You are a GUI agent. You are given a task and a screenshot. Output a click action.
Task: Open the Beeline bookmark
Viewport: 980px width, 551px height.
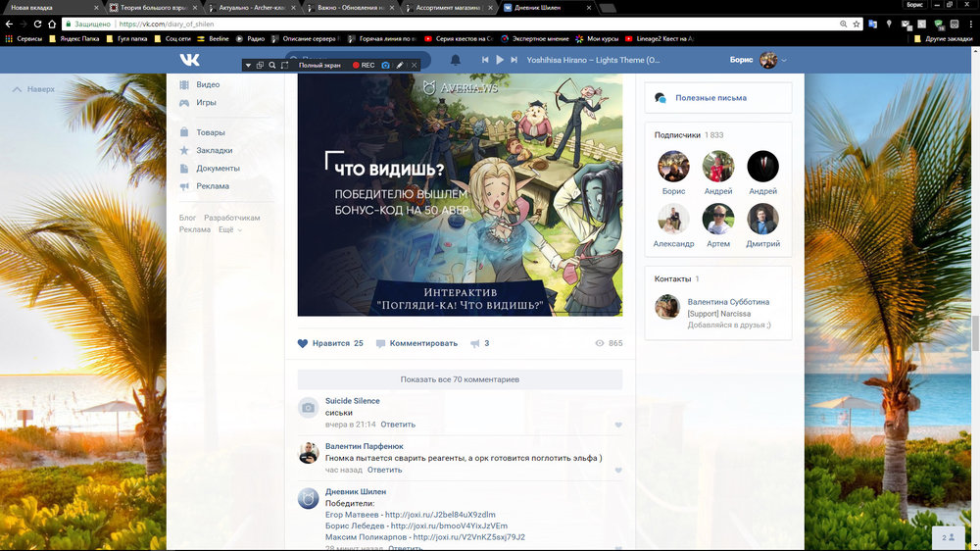click(x=213, y=39)
